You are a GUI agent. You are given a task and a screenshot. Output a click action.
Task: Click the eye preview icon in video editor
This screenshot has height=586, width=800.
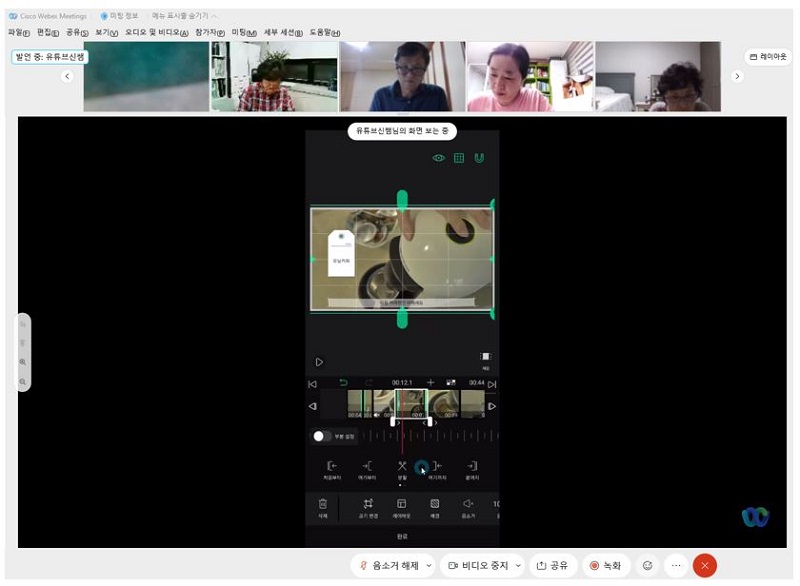438,158
